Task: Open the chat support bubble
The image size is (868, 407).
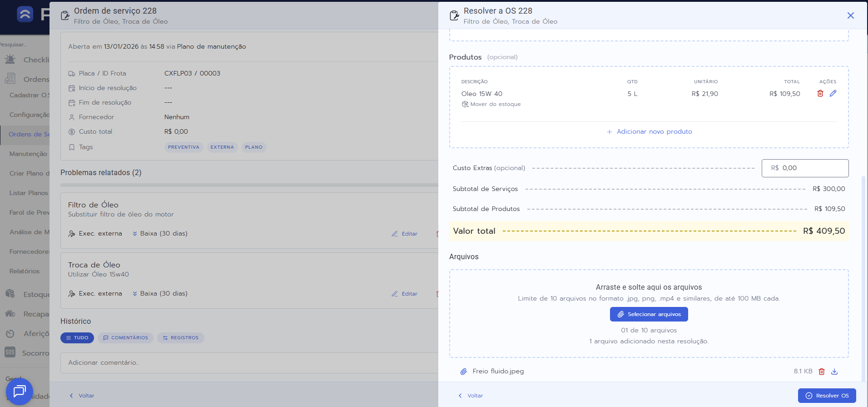Action: (19, 391)
